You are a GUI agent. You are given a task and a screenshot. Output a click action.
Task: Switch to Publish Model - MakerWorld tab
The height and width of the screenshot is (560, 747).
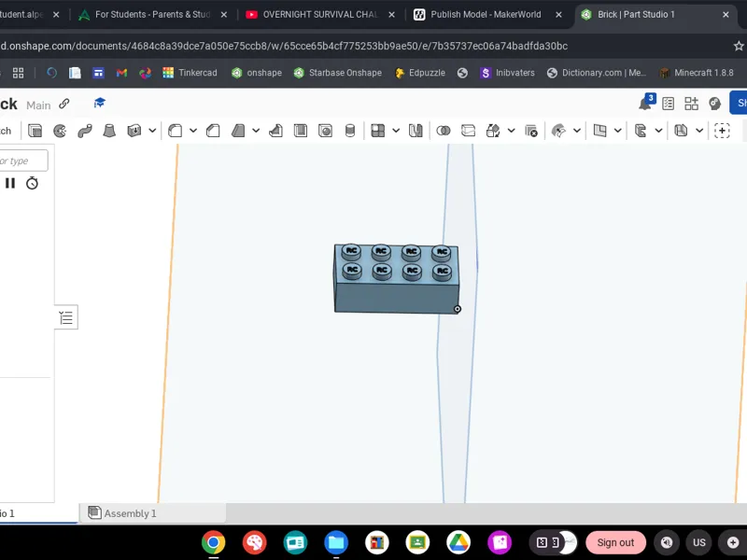[487, 14]
